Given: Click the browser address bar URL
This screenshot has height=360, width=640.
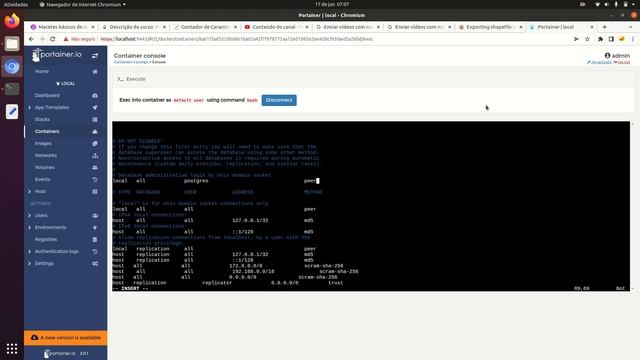Looking at the screenshot, I should [x=237, y=39].
